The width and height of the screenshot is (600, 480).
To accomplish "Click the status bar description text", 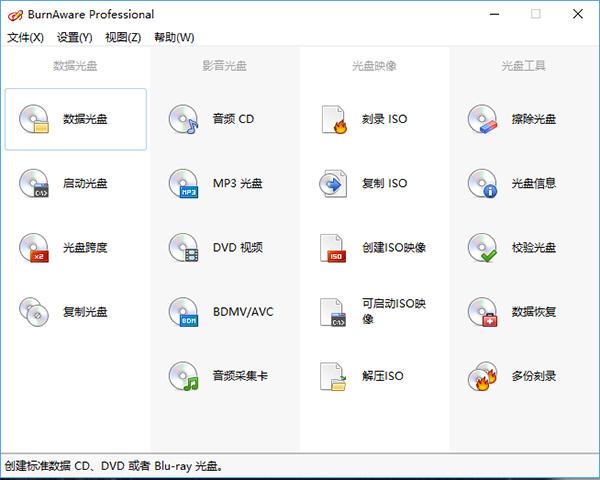I will [114, 466].
